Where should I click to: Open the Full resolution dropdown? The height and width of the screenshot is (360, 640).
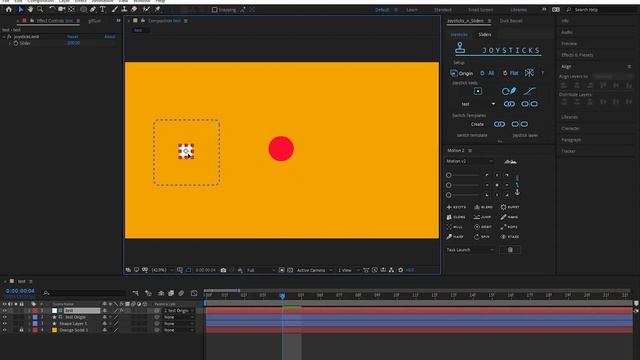[x=260, y=270]
